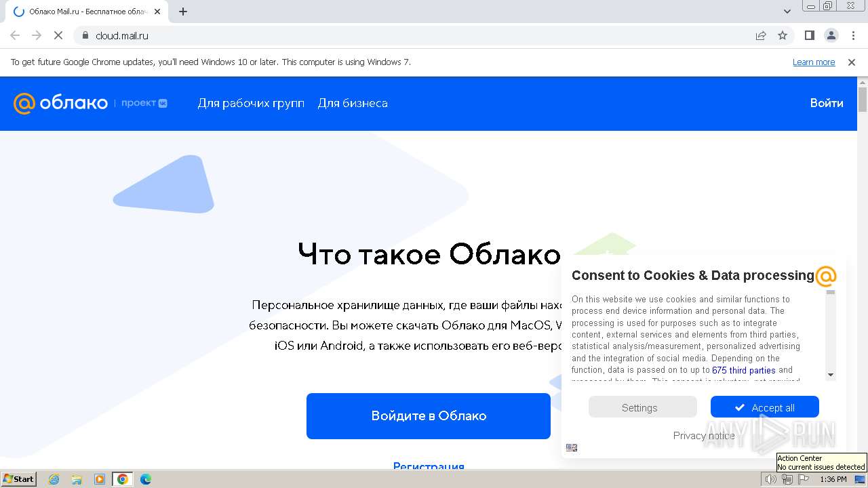Click the forward navigation arrow
Viewport: 868px width, 488px height.
point(37,35)
